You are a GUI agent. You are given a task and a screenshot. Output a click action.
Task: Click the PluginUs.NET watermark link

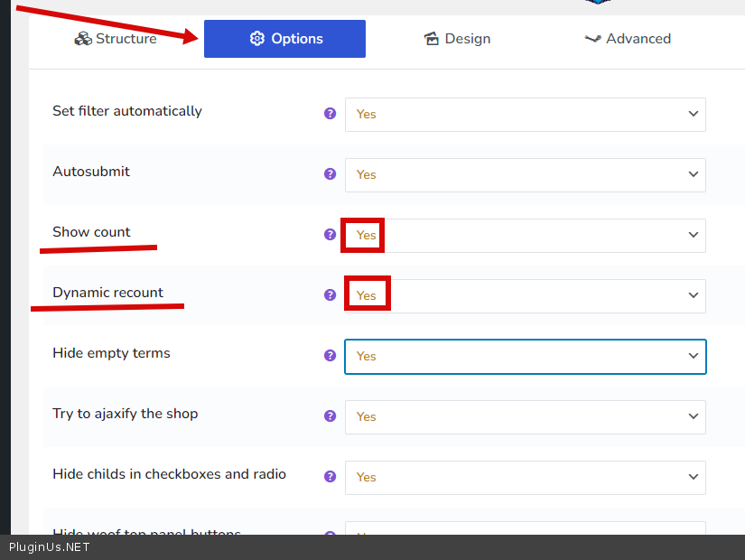coord(50,547)
